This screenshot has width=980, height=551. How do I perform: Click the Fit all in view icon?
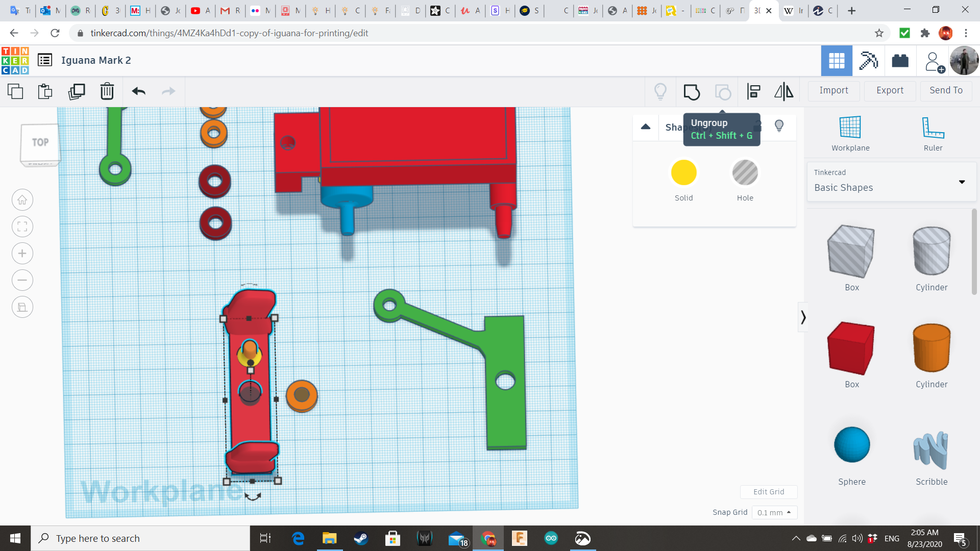22,227
